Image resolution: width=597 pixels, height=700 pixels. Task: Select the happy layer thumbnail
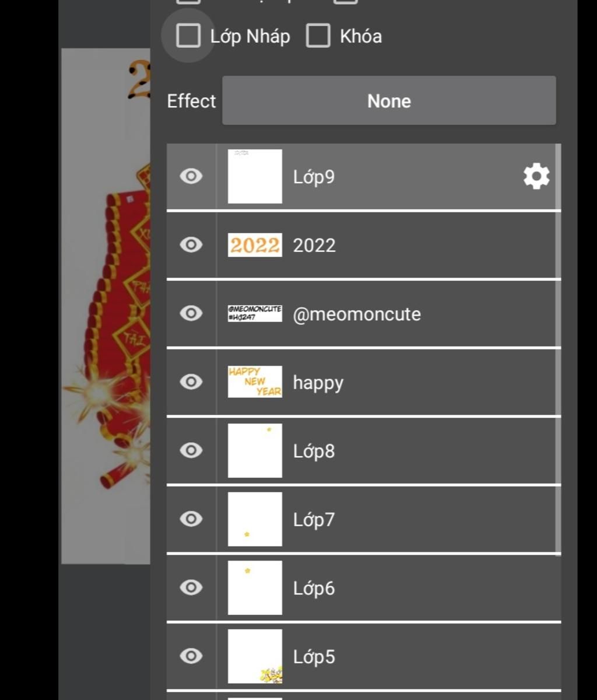point(255,382)
